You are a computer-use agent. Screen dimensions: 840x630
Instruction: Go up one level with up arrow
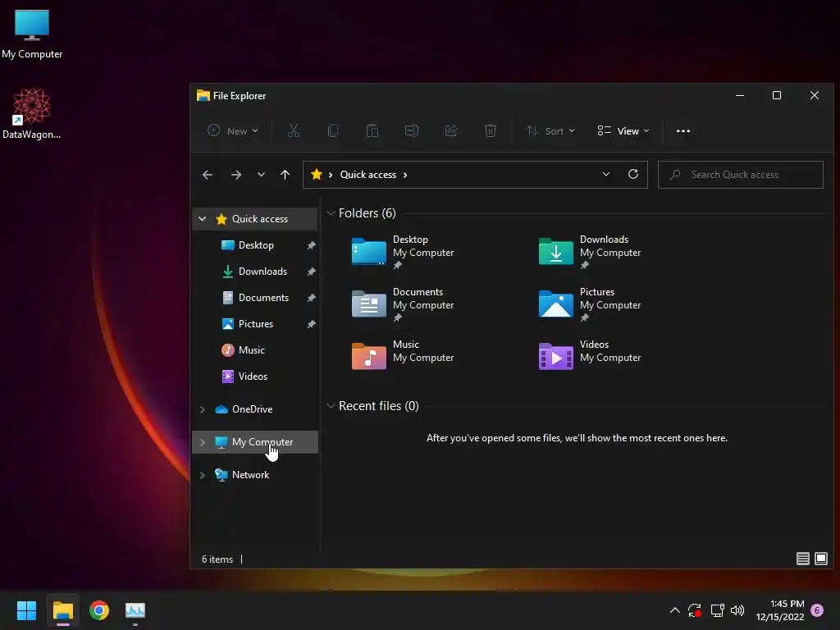[285, 175]
